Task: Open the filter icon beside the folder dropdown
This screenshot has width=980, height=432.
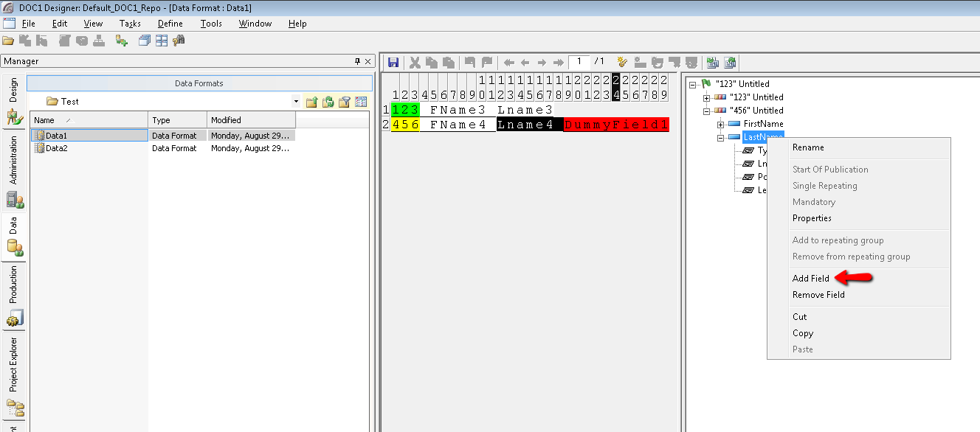Action: coord(344,101)
